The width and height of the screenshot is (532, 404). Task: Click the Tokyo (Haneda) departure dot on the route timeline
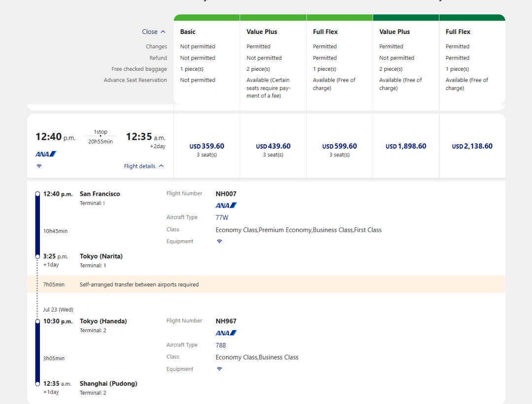[37, 321]
